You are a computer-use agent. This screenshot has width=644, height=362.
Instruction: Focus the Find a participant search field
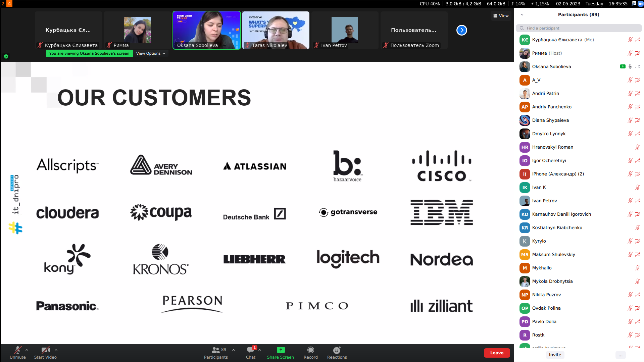pos(579,28)
